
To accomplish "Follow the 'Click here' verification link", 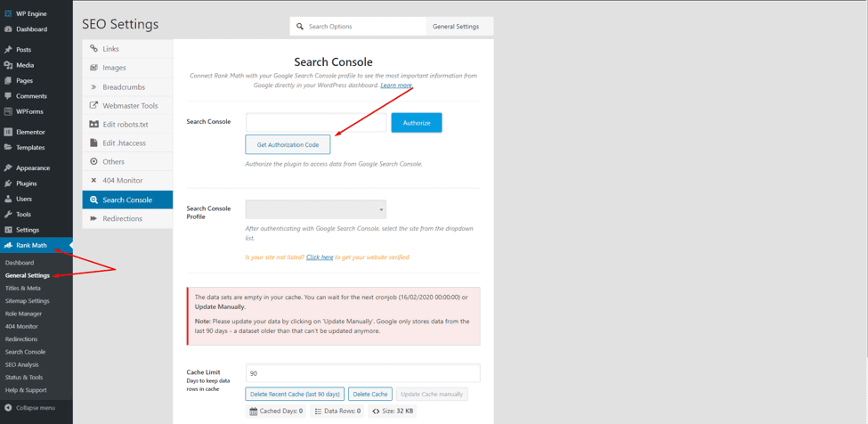I will (x=320, y=257).
